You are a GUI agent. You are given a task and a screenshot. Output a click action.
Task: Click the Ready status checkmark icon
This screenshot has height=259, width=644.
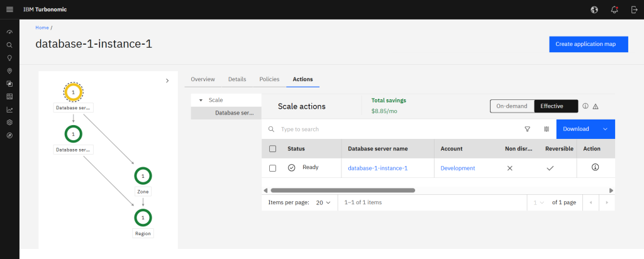(x=292, y=167)
